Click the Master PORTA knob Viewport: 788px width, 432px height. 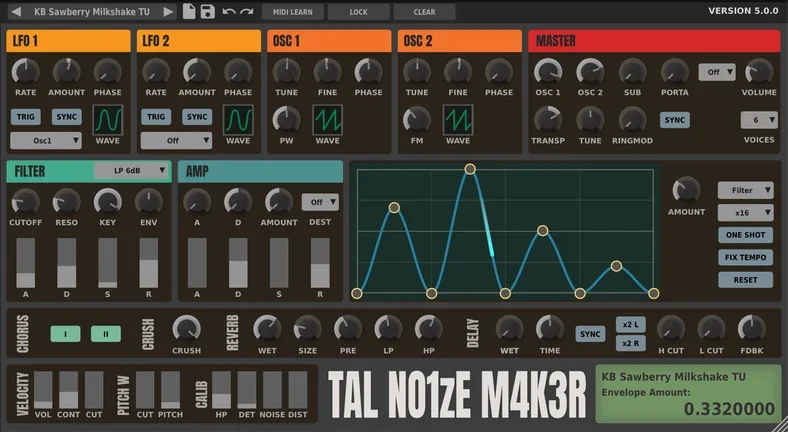pyautogui.click(x=674, y=71)
